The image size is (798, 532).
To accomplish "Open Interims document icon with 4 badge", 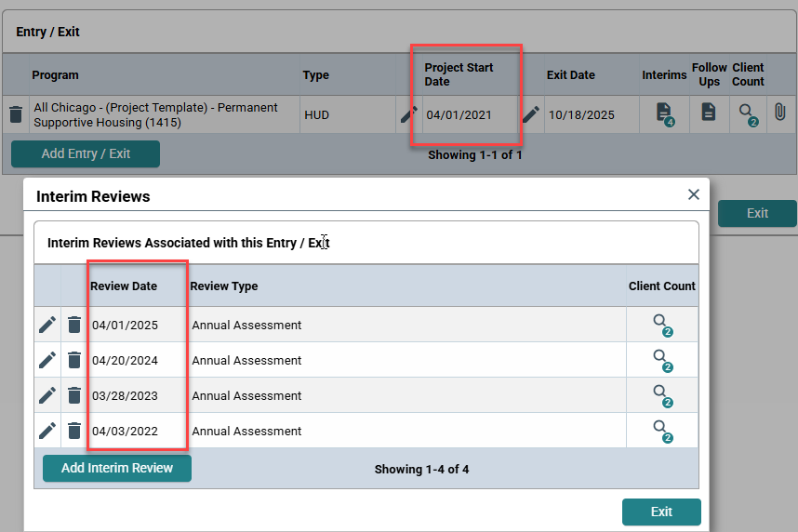I will pyautogui.click(x=663, y=113).
